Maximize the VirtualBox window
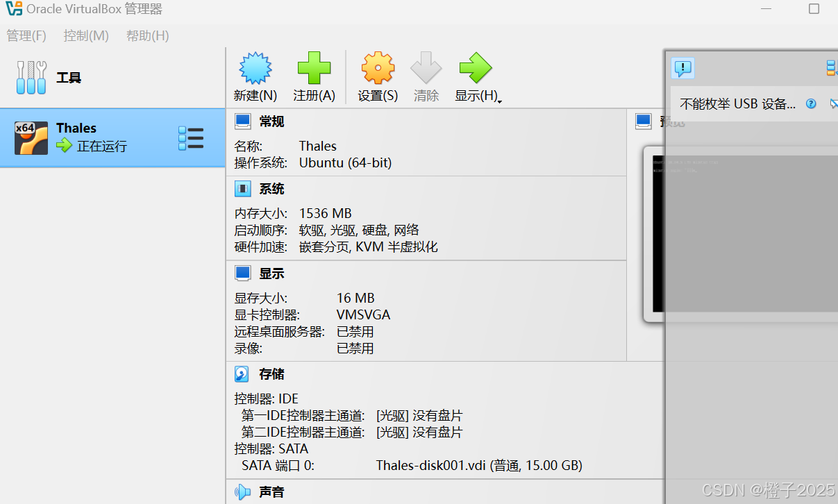This screenshot has height=504, width=838. (x=814, y=9)
